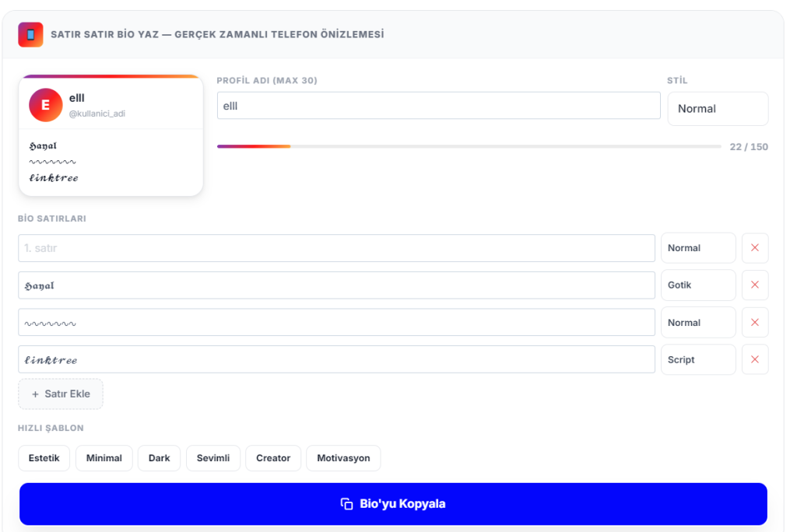The width and height of the screenshot is (797, 532).
Task: Delete the wavy line bio row
Action: (x=755, y=323)
